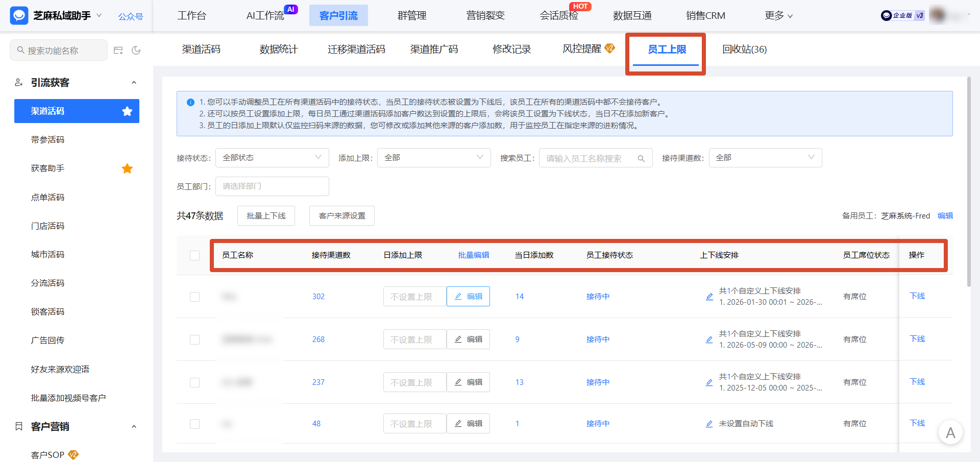Viewport: 980px width, 462px height.
Task: Switch to the 迁移渠道活码 tab
Action: [x=356, y=49]
